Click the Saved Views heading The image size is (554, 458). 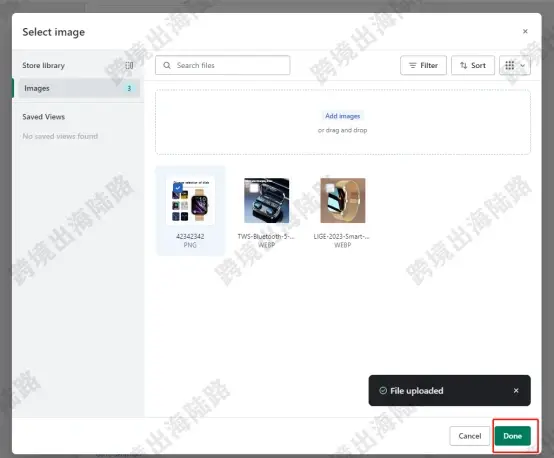43,117
